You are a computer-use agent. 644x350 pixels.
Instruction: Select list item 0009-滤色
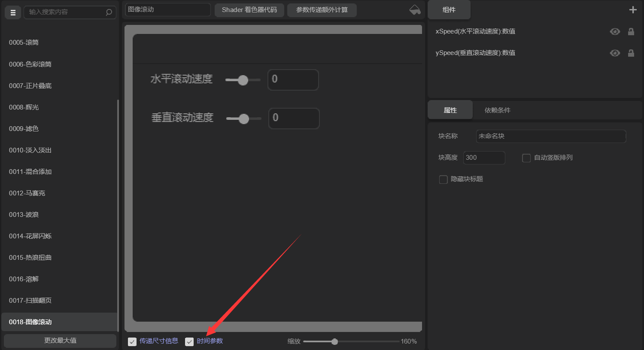tap(59, 128)
